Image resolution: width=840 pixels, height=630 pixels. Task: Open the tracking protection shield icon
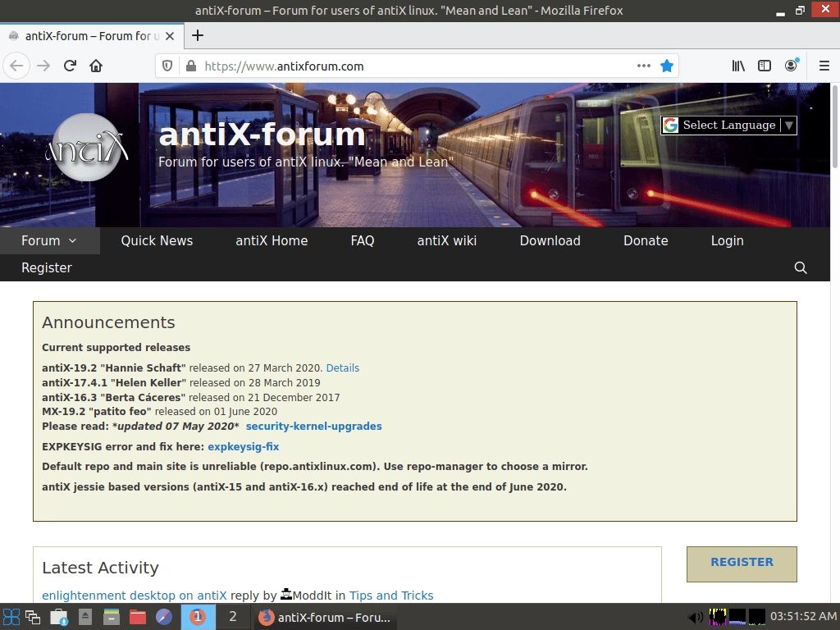167,66
